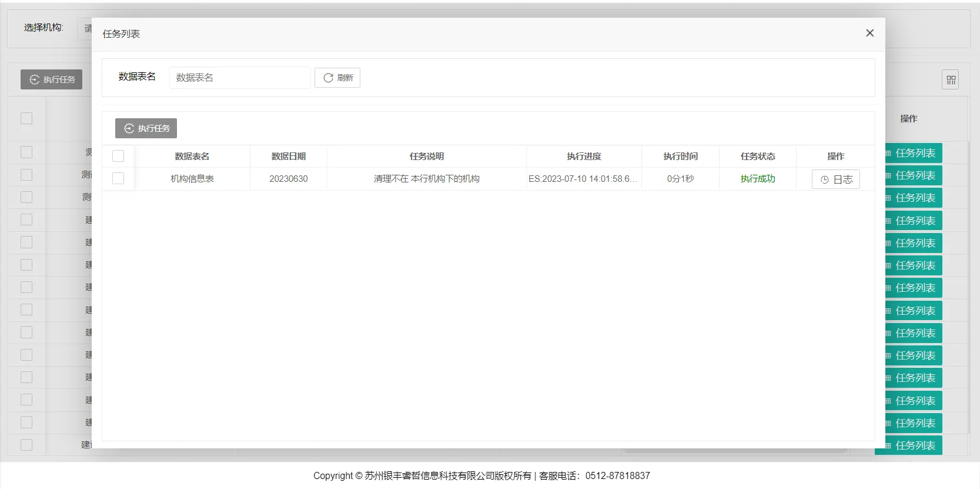Click the 机构信息表 table name cell

pos(192,179)
